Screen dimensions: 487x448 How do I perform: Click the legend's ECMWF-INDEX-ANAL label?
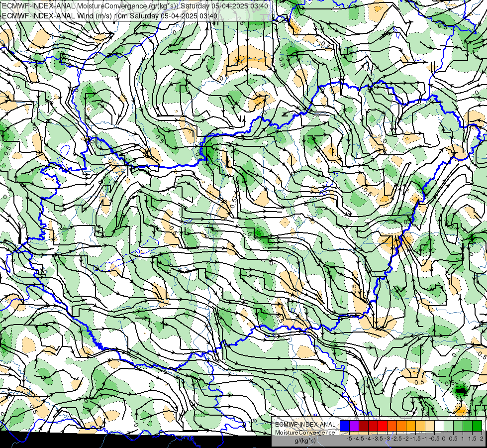point(305,425)
